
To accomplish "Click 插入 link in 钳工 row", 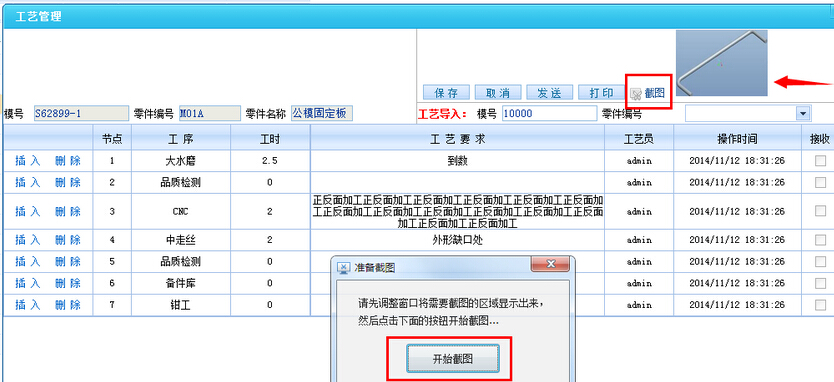I will click(x=28, y=305).
